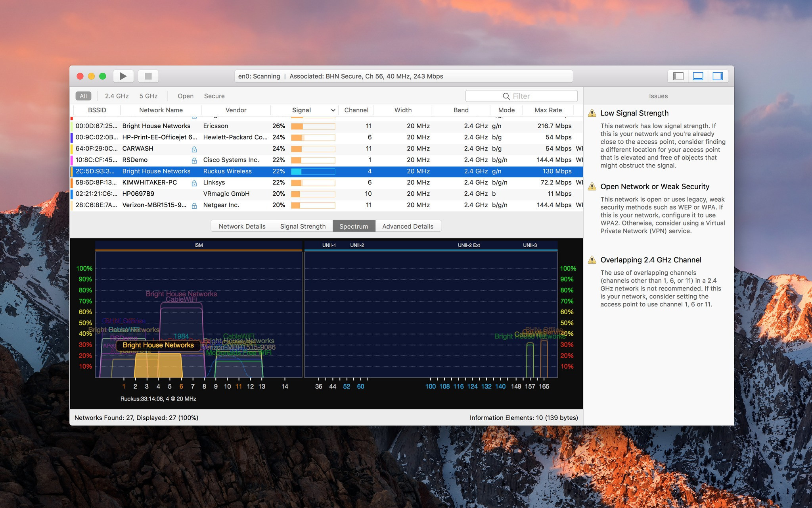812x508 pixels.
Task: Select the 2.4 GHz filter toggle
Action: (116, 95)
